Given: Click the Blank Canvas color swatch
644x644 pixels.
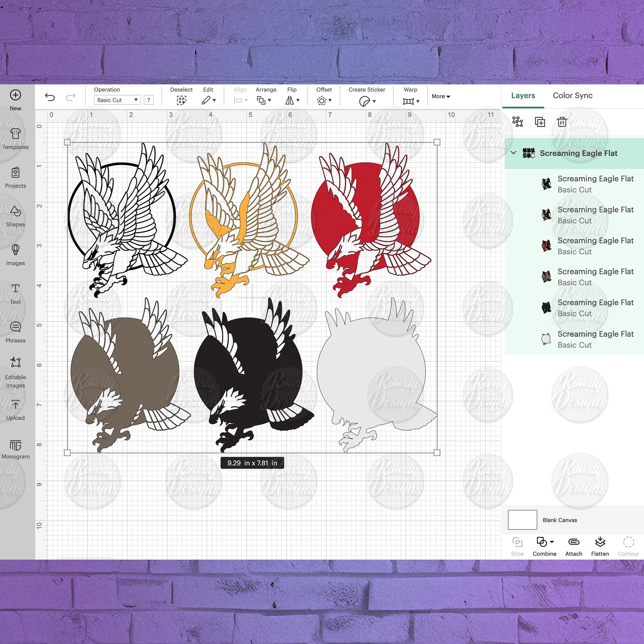Looking at the screenshot, I should (x=522, y=520).
